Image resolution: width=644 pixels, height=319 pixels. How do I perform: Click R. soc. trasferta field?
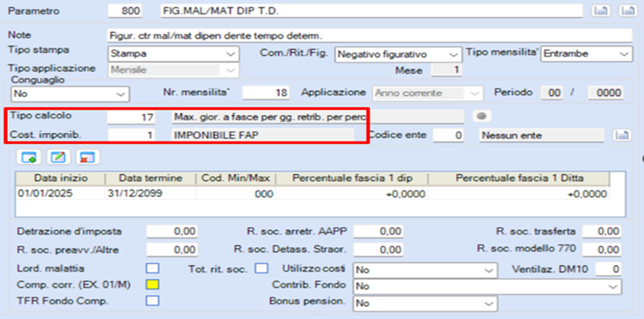[x=602, y=232]
